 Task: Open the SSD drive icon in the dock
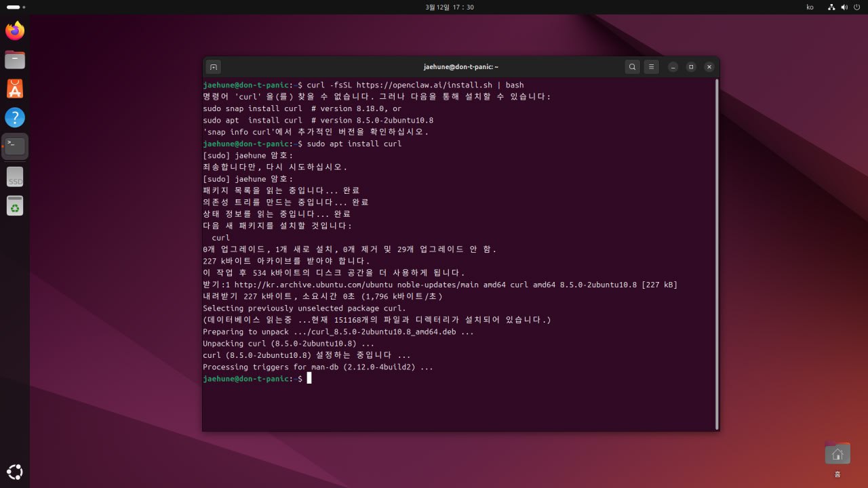[x=15, y=177]
